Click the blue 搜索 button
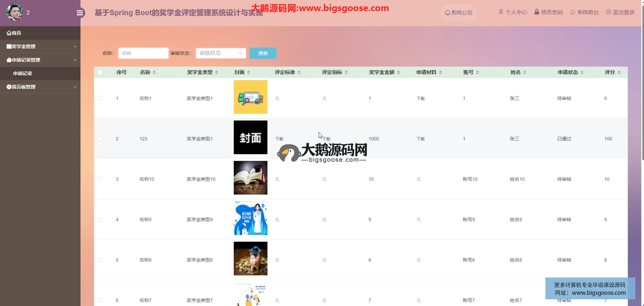 coord(263,53)
